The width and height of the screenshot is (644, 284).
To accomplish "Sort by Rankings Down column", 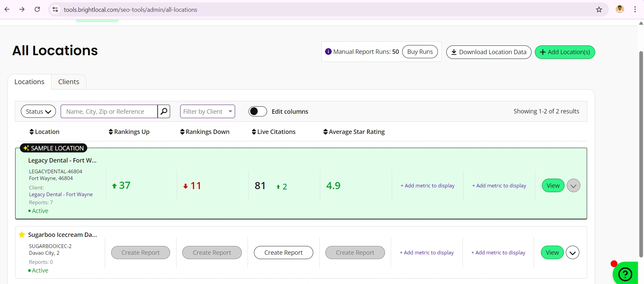I will tap(205, 132).
